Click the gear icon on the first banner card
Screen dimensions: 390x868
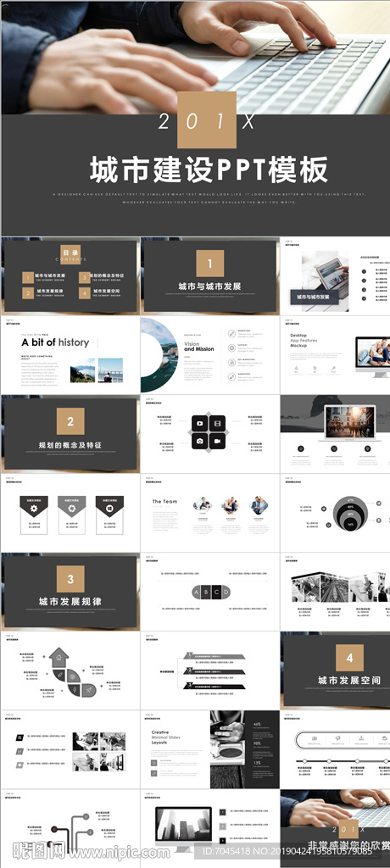(34, 509)
